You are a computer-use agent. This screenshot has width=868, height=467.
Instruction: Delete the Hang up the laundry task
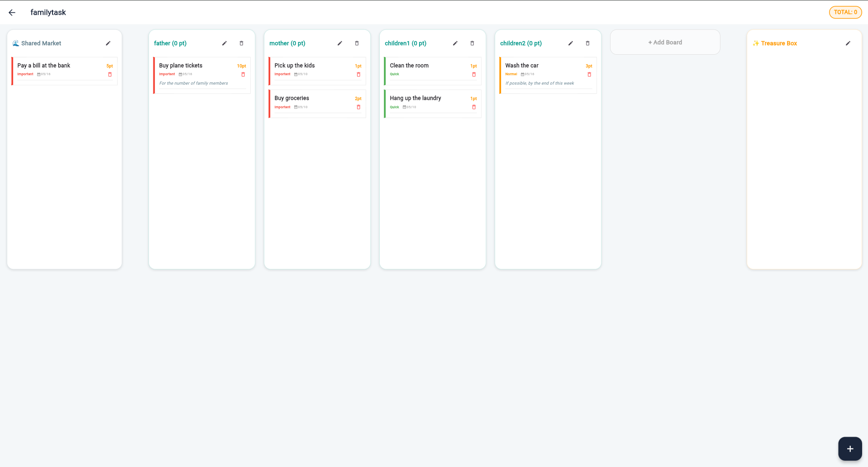point(474,107)
